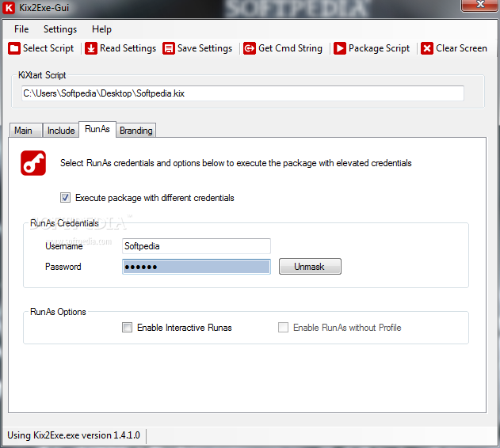Click the 'RunAs Options' group label

click(58, 312)
